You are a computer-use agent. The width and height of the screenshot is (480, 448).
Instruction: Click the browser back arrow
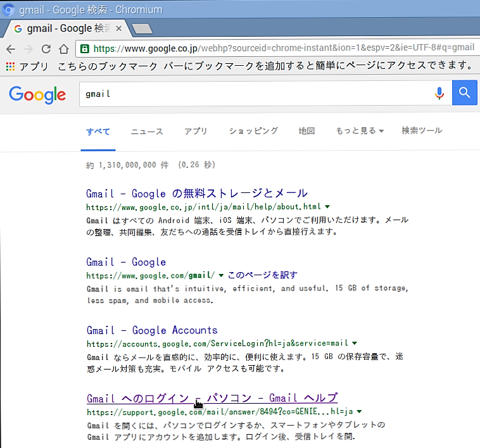pyautogui.click(x=11, y=49)
